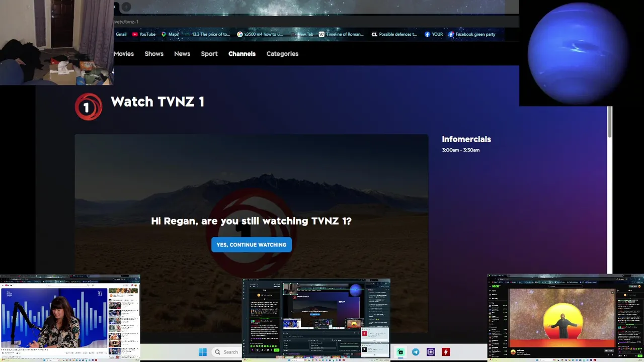Open the New Tab bookmark

pyautogui.click(x=302, y=34)
